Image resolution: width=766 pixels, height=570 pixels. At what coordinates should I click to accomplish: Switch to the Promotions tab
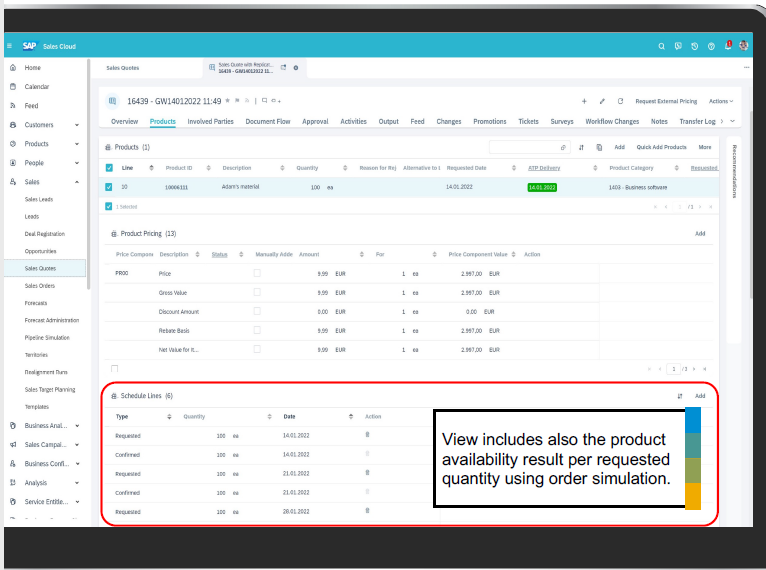[x=489, y=121]
